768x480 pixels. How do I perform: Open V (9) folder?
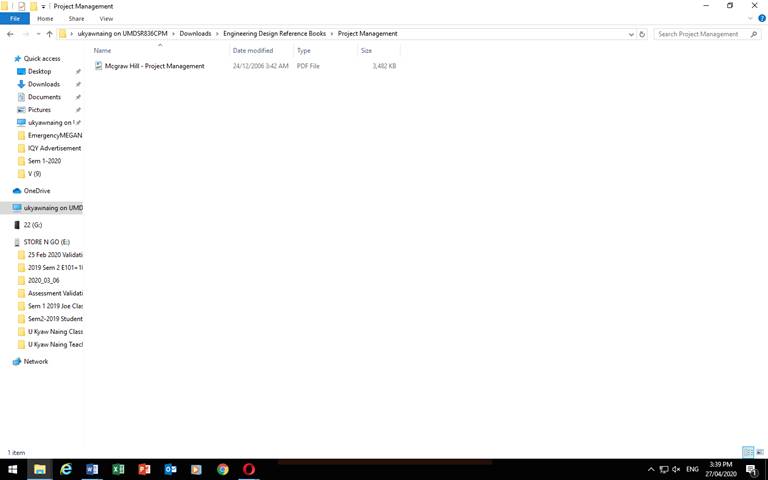(34, 173)
